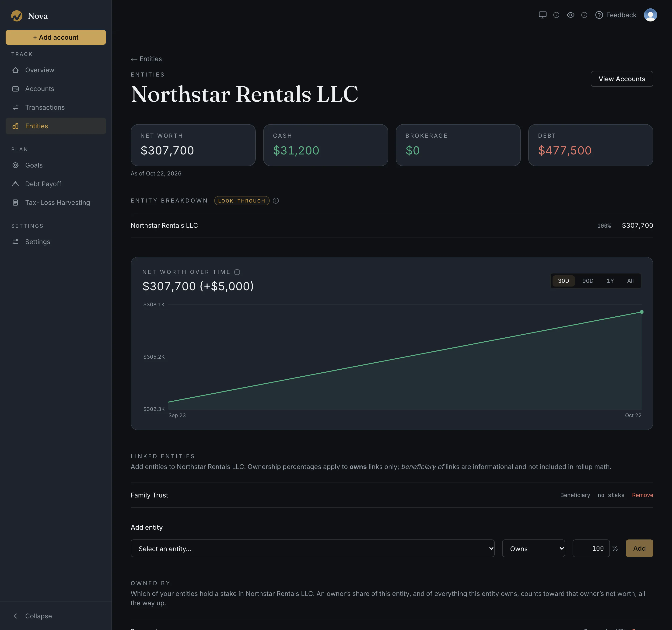The width and height of the screenshot is (672, 630).
Task: Click the Brokerage $0 card
Action: [x=458, y=145]
